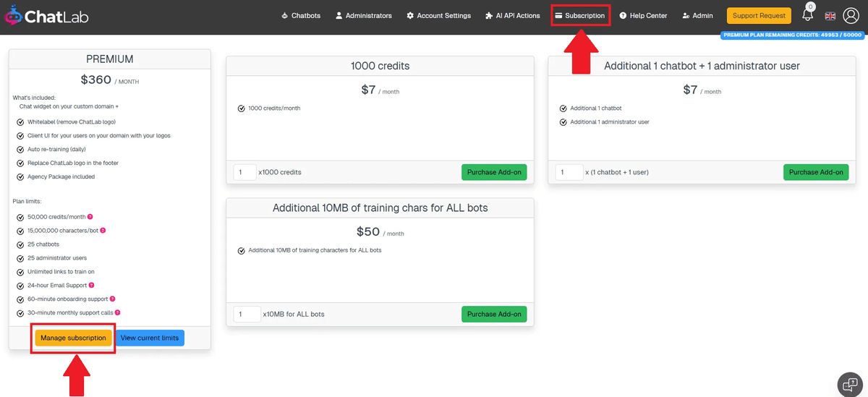Click the UK flag language selector
The image size is (868, 397).
(830, 16)
